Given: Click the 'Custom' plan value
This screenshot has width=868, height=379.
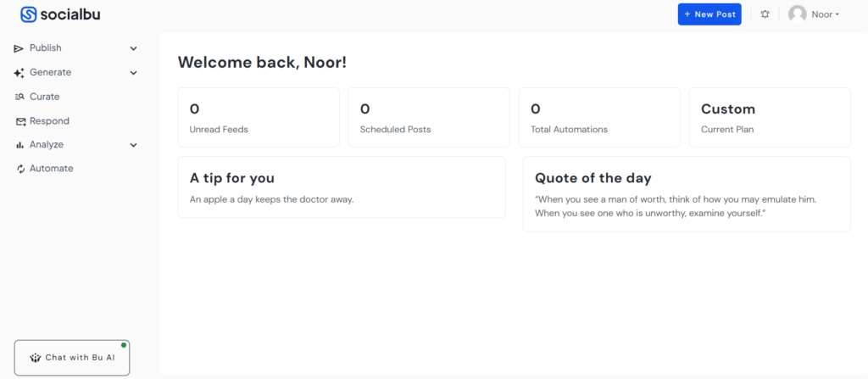Looking at the screenshot, I should [x=728, y=109].
